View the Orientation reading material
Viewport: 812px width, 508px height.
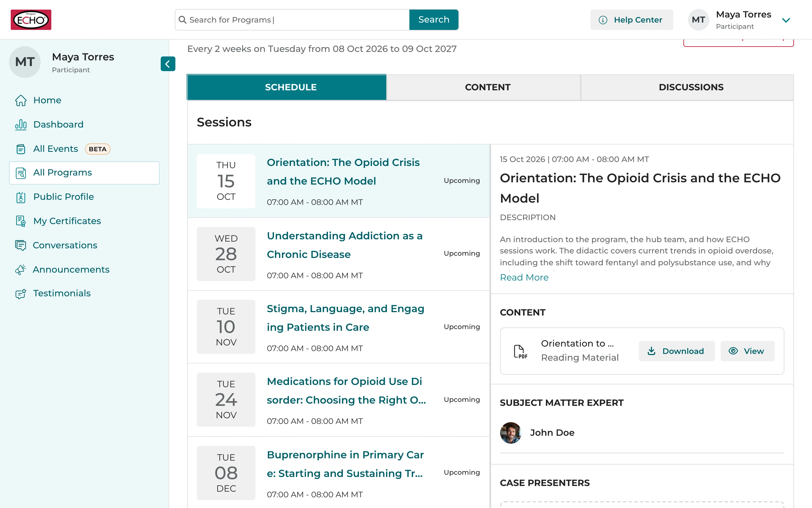748,351
